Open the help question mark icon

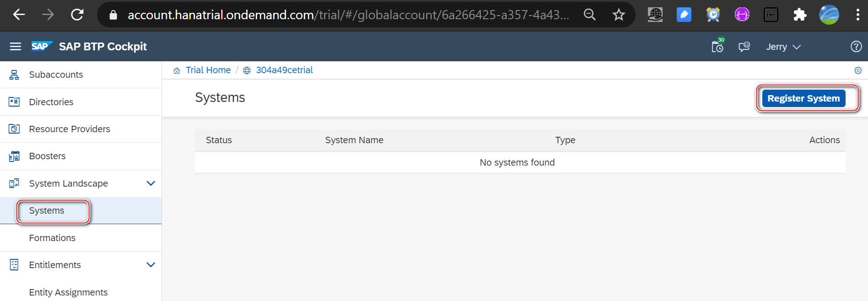click(x=856, y=47)
